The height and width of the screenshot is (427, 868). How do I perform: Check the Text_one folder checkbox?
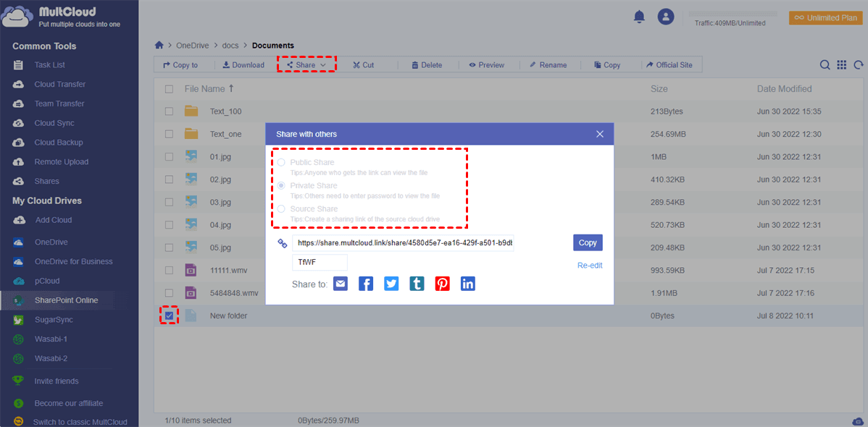coord(170,135)
